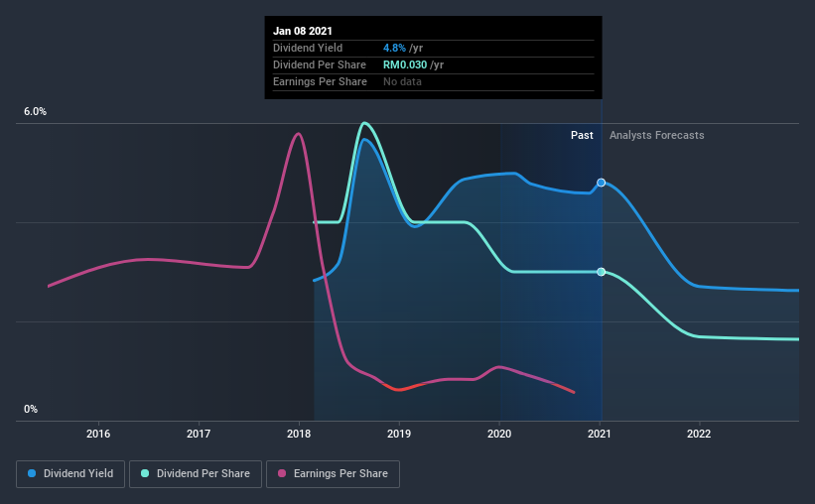Click the 4.8% dividend yield value
The width and height of the screenshot is (815, 504).
(394, 48)
